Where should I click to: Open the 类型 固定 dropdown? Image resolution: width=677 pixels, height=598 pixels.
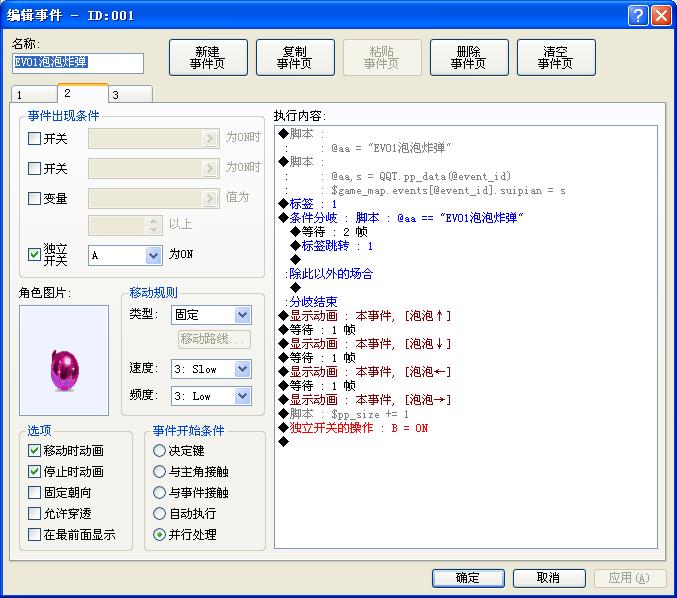[x=242, y=315]
